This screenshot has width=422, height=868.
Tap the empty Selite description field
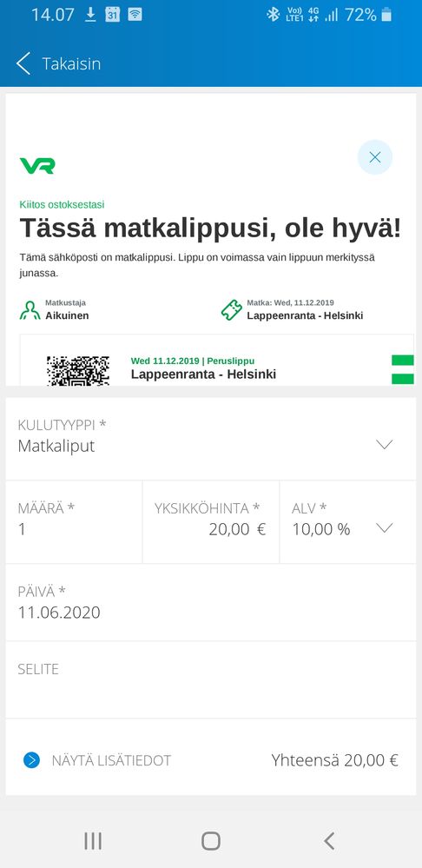pyautogui.click(x=211, y=680)
